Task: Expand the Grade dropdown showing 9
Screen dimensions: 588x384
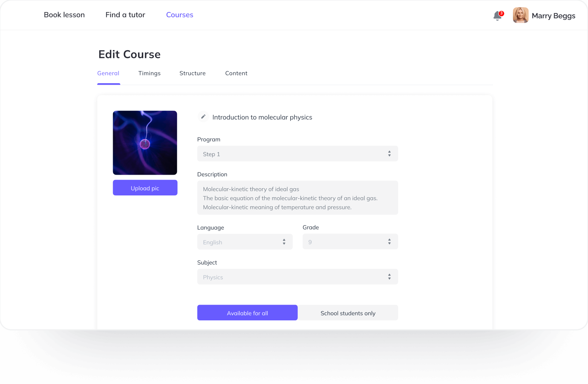Action: click(x=350, y=241)
